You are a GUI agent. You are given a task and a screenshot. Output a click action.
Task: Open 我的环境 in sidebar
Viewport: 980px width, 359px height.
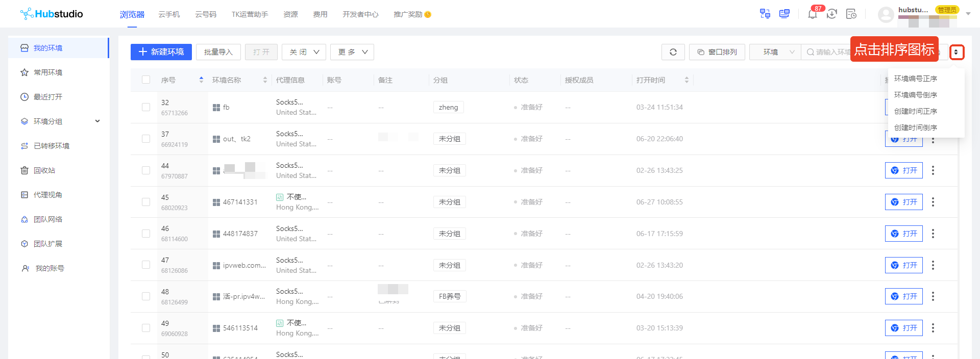(58, 48)
